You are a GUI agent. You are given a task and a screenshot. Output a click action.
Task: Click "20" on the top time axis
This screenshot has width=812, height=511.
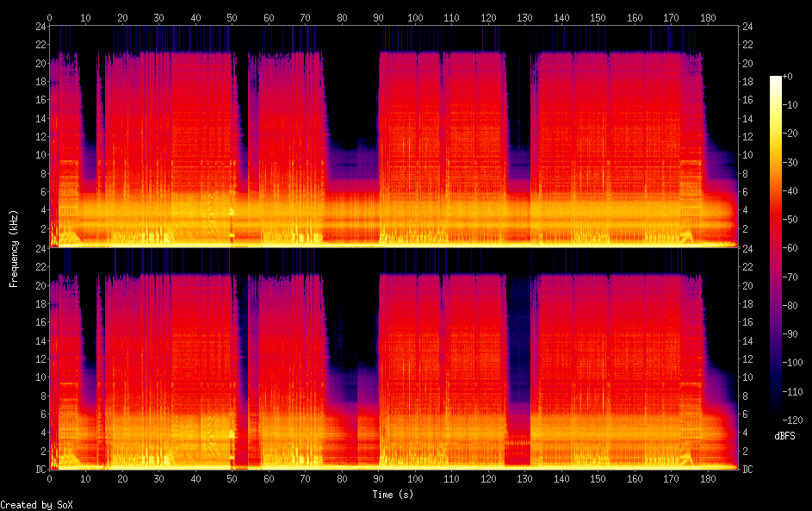(x=122, y=17)
